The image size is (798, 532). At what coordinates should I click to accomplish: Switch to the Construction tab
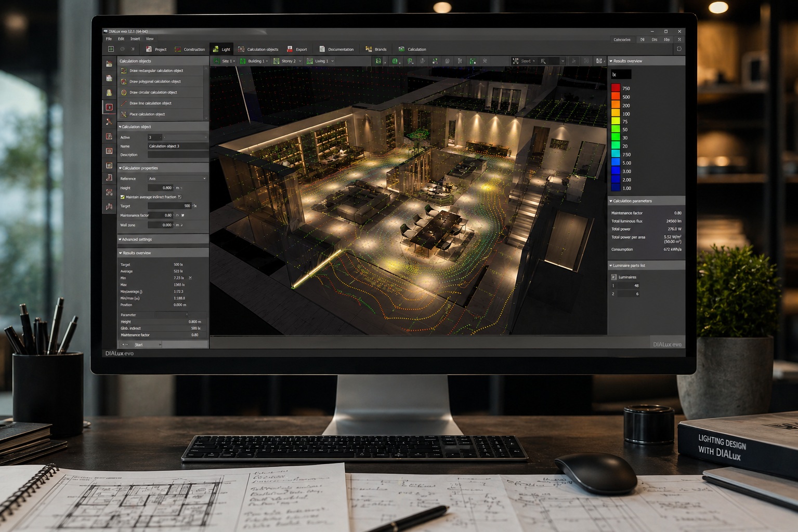point(190,49)
